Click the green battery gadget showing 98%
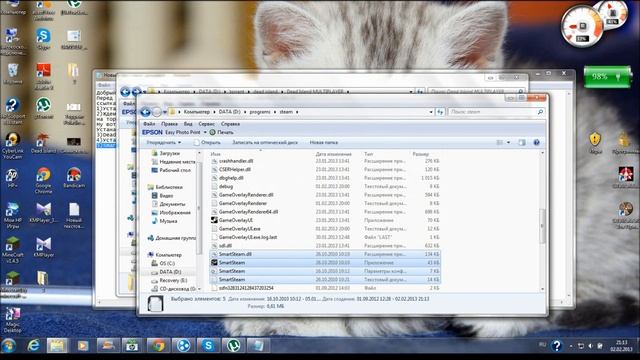This screenshot has width=640, height=360. pyautogui.click(x=607, y=77)
